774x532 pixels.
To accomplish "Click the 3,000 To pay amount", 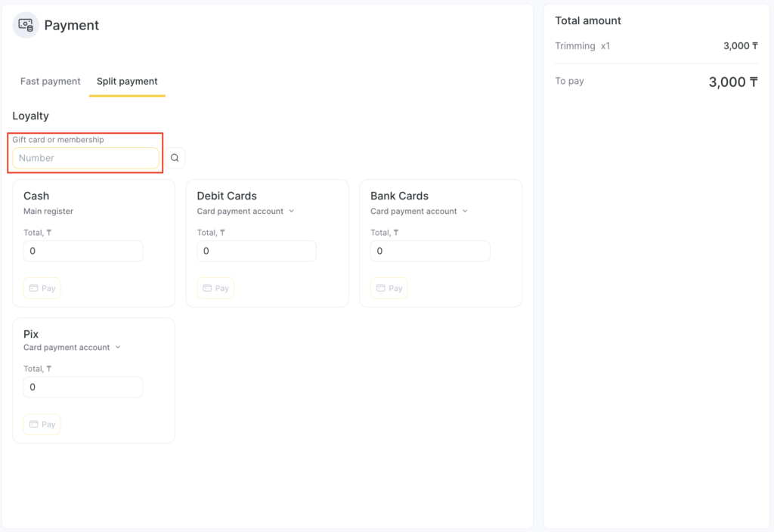I will (732, 82).
